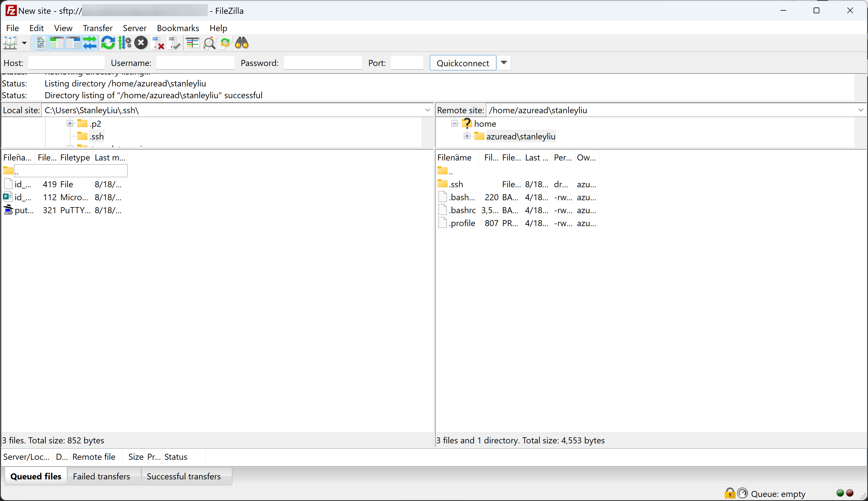
Task: Toggle display of local directory tree
Action: click(57, 43)
